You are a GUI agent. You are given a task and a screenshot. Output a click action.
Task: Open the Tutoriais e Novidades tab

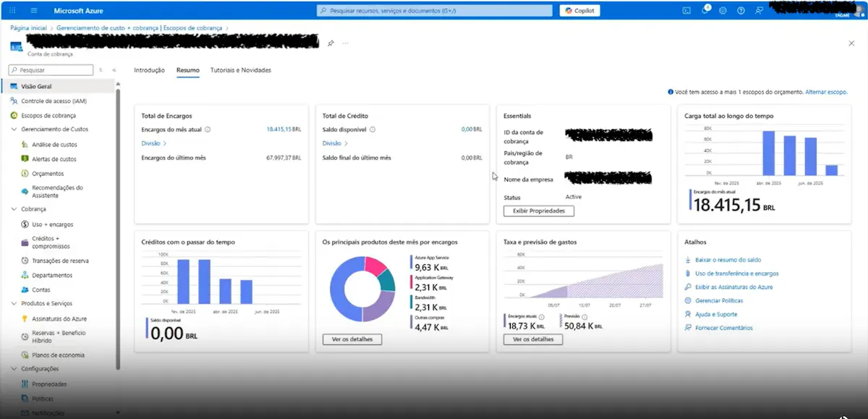[240, 70]
